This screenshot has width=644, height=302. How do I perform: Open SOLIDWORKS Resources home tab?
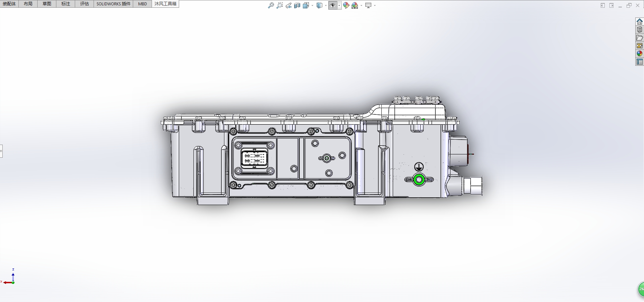click(640, 21)
